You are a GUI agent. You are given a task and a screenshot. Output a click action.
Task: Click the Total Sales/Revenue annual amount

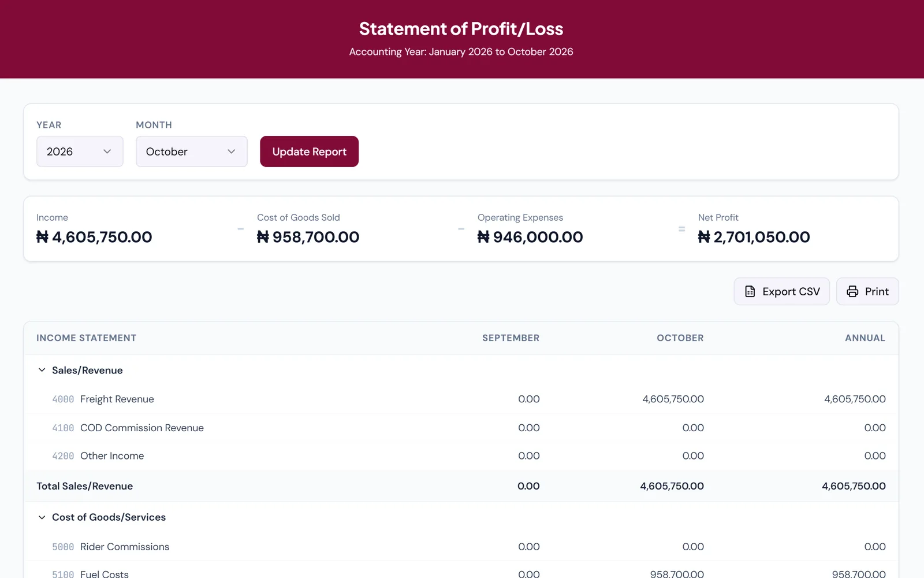point(854,486)
